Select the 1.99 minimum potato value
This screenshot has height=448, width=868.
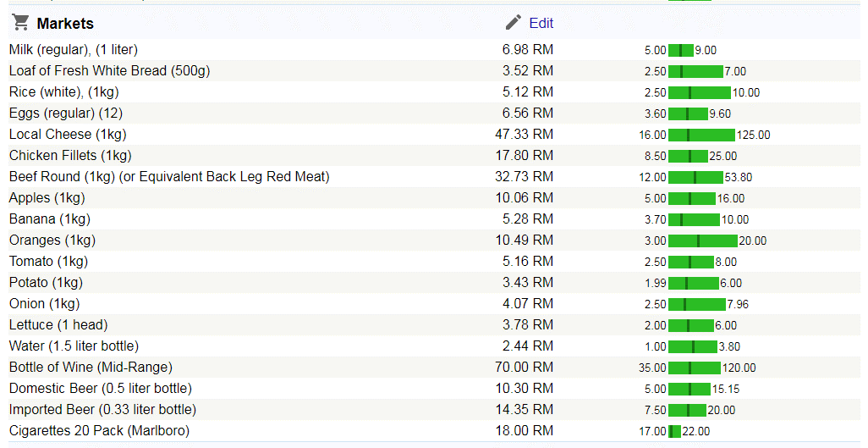656,284
